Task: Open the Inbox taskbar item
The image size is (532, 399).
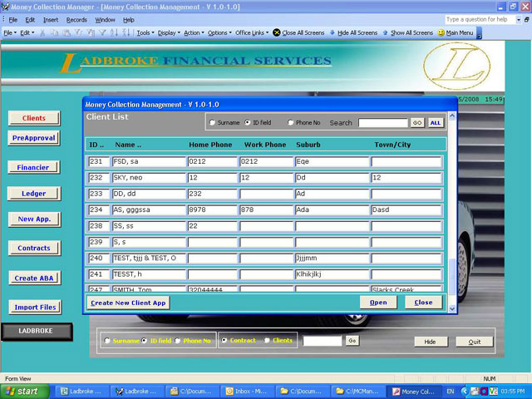Action: 247,392
